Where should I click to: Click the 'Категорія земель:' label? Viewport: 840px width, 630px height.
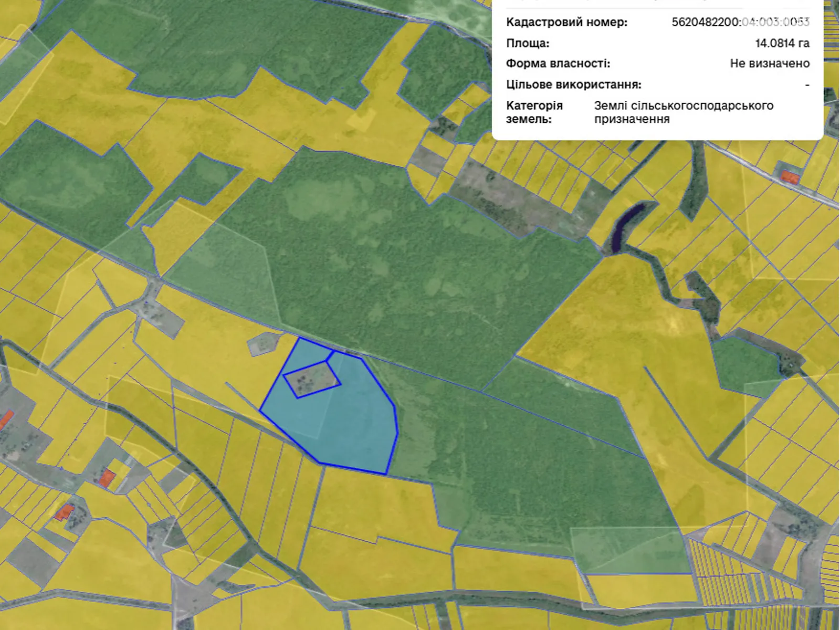[534, 112]
